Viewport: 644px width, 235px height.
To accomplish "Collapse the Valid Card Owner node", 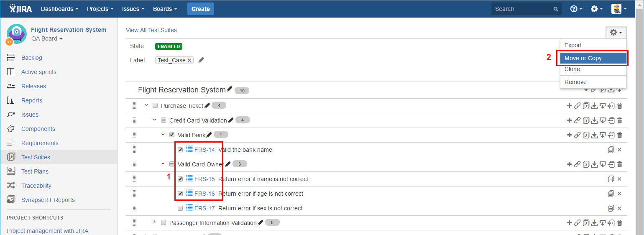I will [163, 164].
